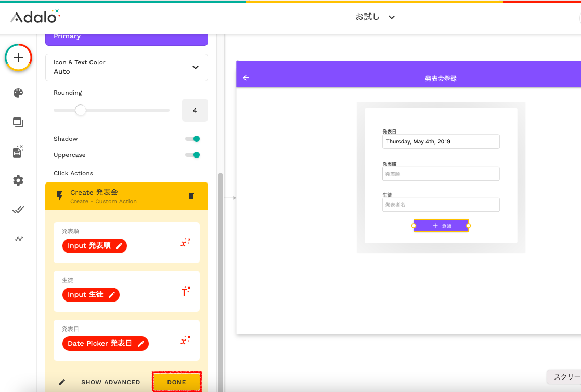Click magic formula icon in 発表日 field
The width and height of the screenshot is (581, 392).
185,341
